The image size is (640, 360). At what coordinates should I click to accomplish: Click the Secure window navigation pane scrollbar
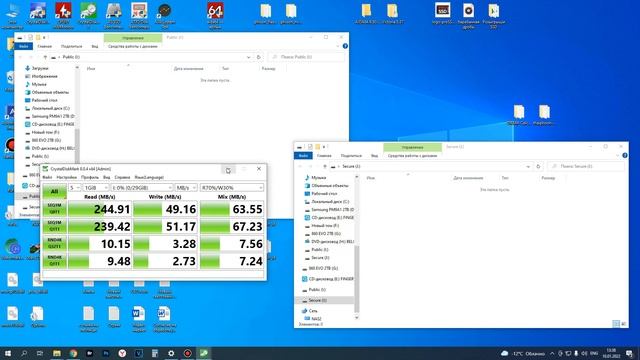coord(357,278)
